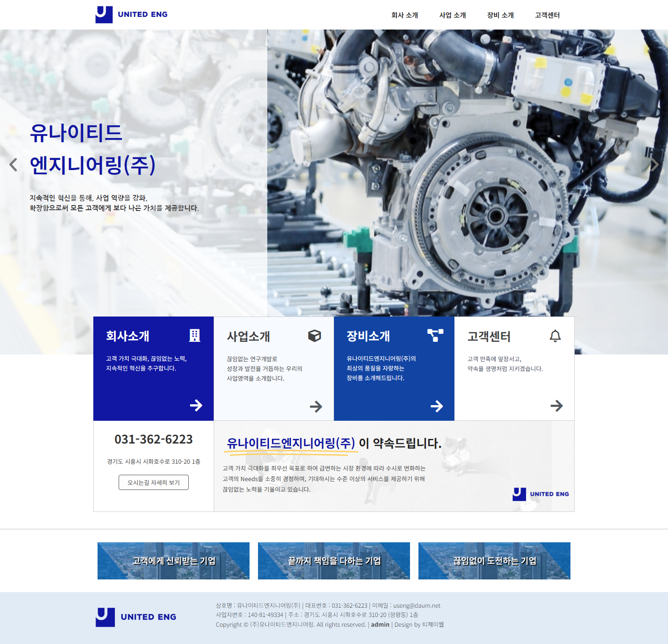
Task: Select the 끊임없이 도전하는 기업 banner
Action: [x=494, y=561]
